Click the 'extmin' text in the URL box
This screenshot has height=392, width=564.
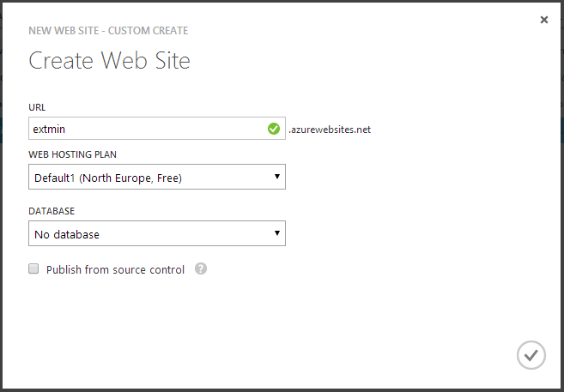click(50, 130)
